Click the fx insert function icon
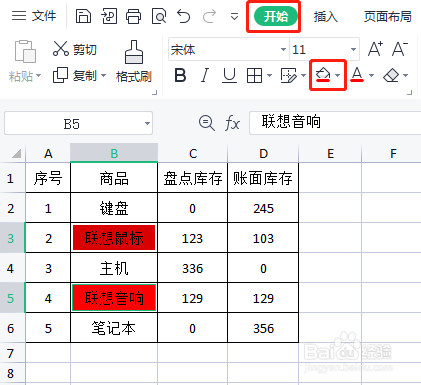 [x=232, y=123]
